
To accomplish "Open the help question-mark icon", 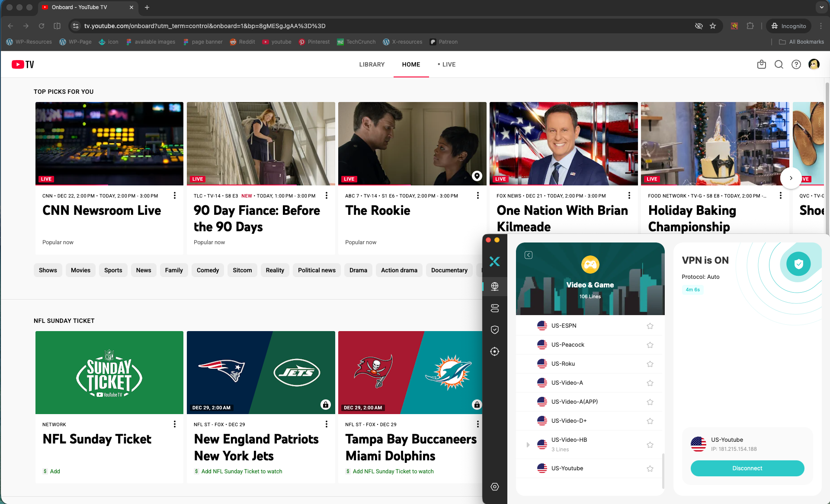I will click(796, 64).
